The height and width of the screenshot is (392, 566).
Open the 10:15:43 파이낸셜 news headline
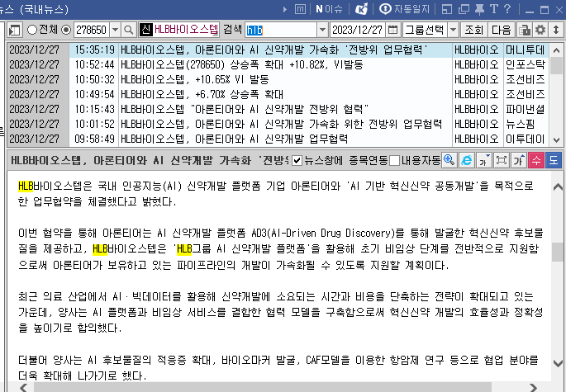point(245,109)
